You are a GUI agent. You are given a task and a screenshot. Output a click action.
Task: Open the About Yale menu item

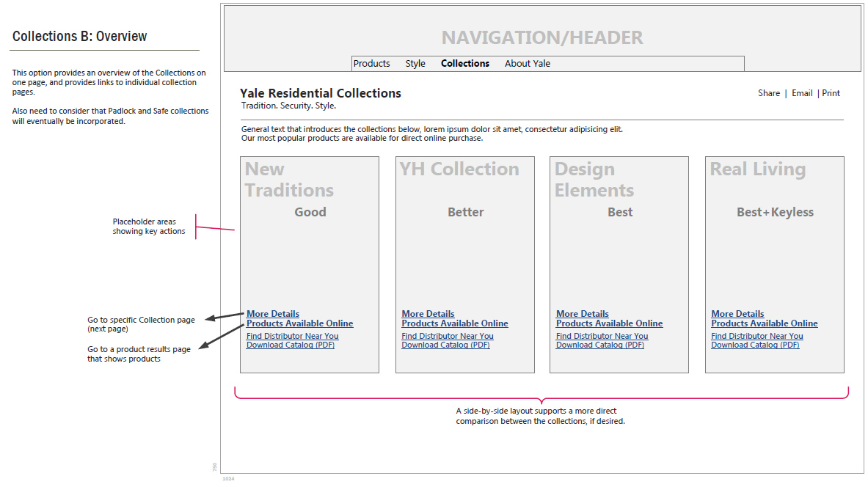[527, 64]
